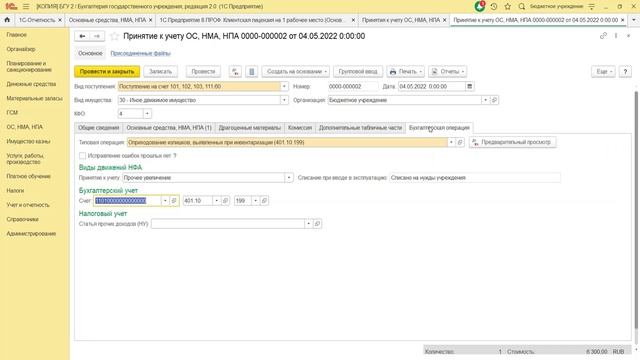Click Провести button
The image size is (640, 360).
pyautogui.click(x=203, y=71)
